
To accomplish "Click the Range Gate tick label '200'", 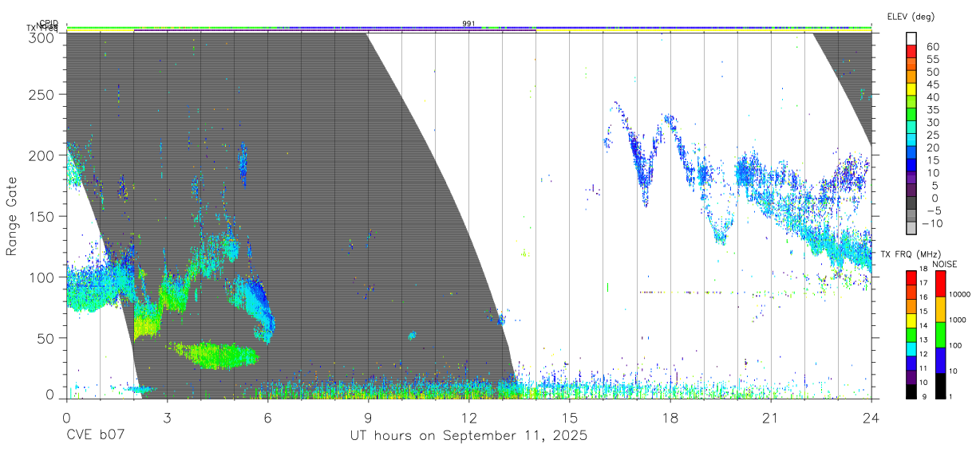I will coord(41,155).
